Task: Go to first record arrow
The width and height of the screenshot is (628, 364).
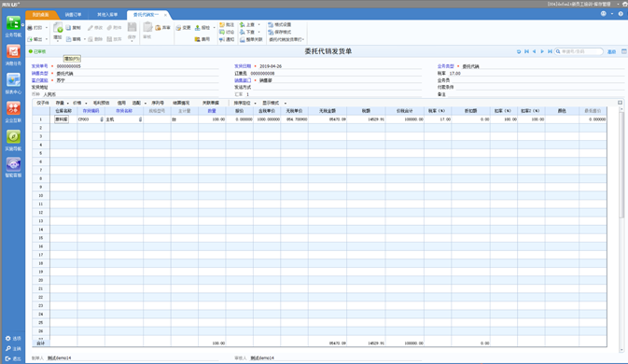Action: (x=526, y=51)
